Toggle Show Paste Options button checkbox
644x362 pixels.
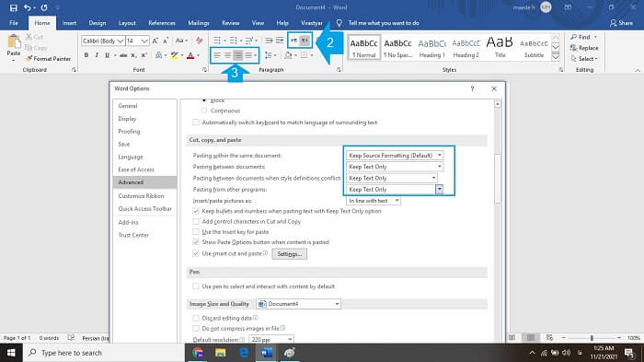point(196,242)
